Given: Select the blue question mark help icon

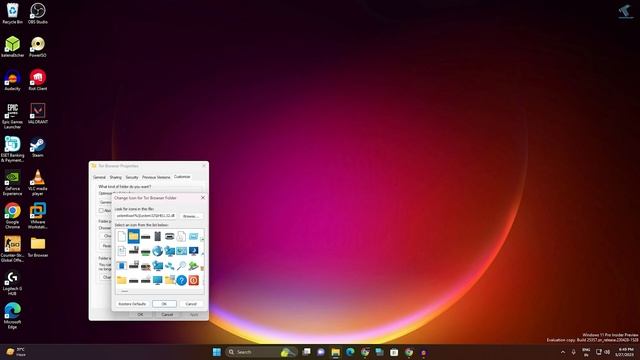Looking at the screenshot, I should (182, 280).
